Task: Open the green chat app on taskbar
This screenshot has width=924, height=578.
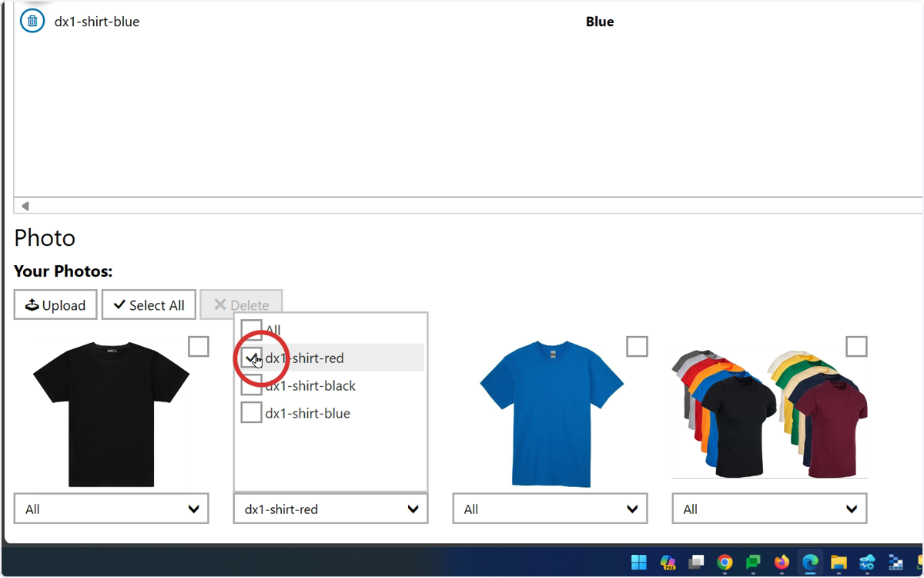Action: click(753, 562)
